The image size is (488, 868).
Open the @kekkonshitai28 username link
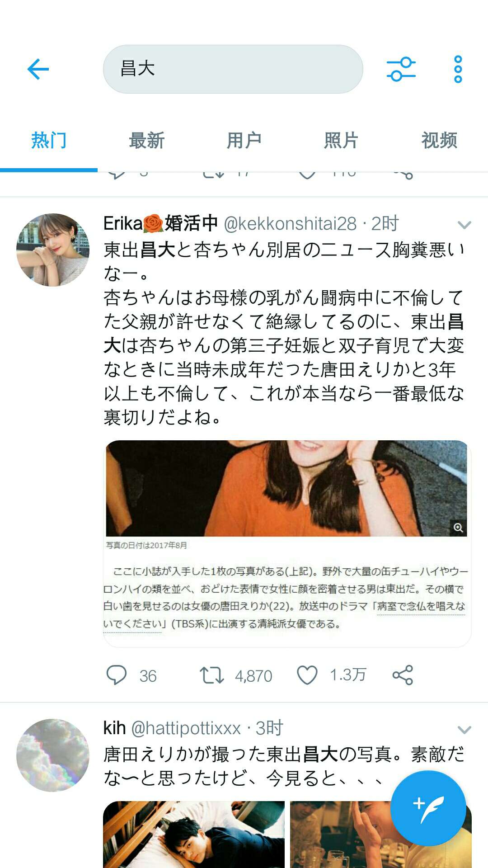pos(290,224)
